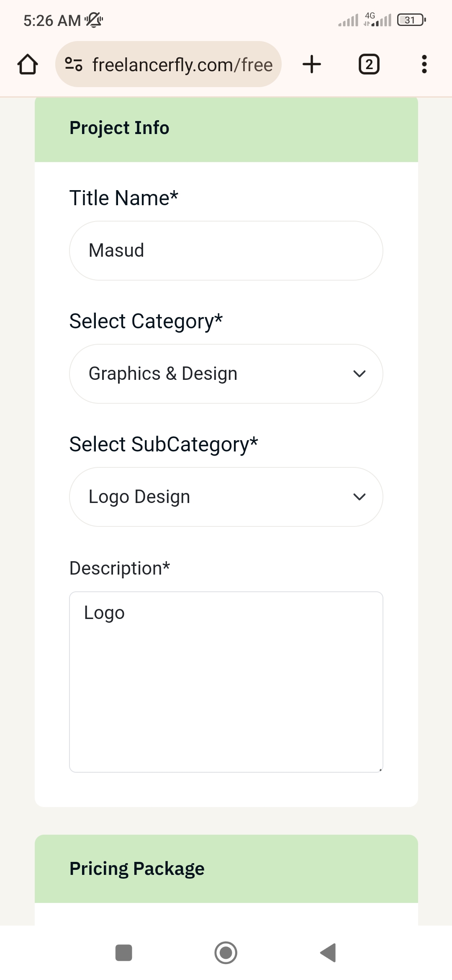The height and width of the screenshot is (980, 452).
Task: Click inside the Description text area
Action: pos(226,682)
